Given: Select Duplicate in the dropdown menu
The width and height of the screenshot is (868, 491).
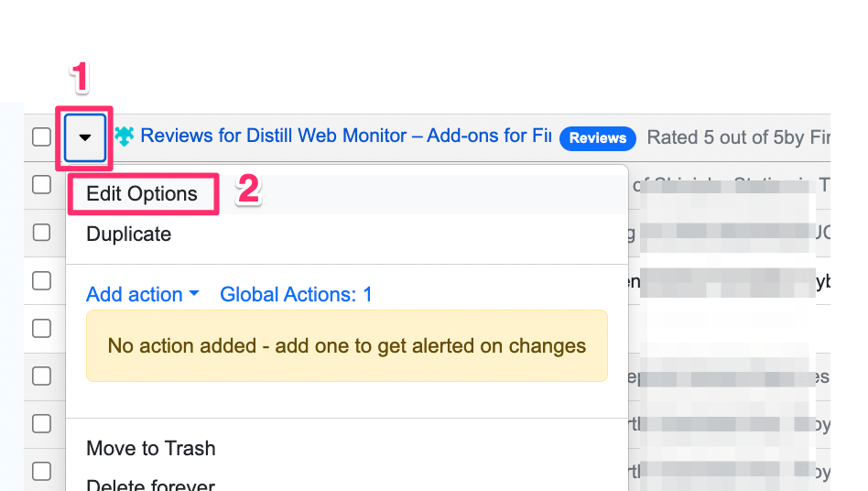Looking at the screenshot, I should [x=129, y=235].
